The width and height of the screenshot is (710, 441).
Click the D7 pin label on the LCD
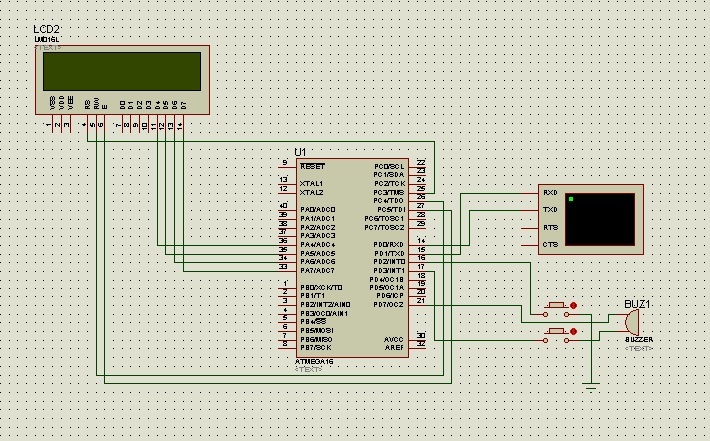(183, 105)
